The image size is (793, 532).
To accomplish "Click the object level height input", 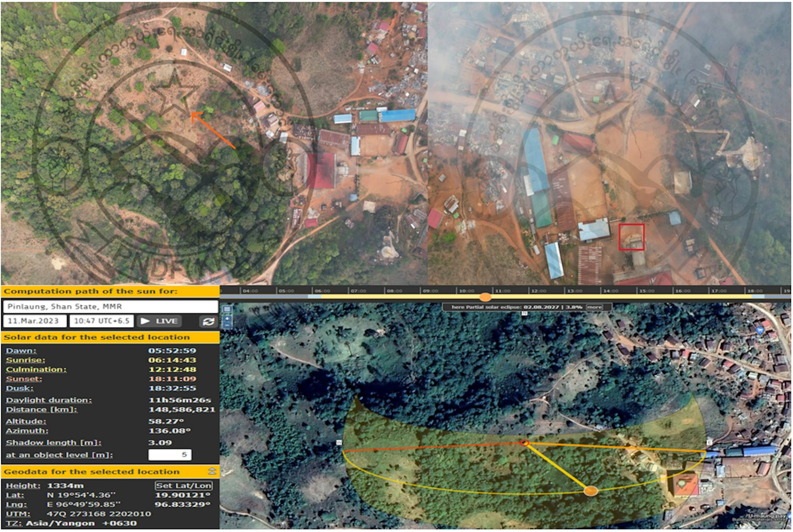I will [x=170, y=456].
